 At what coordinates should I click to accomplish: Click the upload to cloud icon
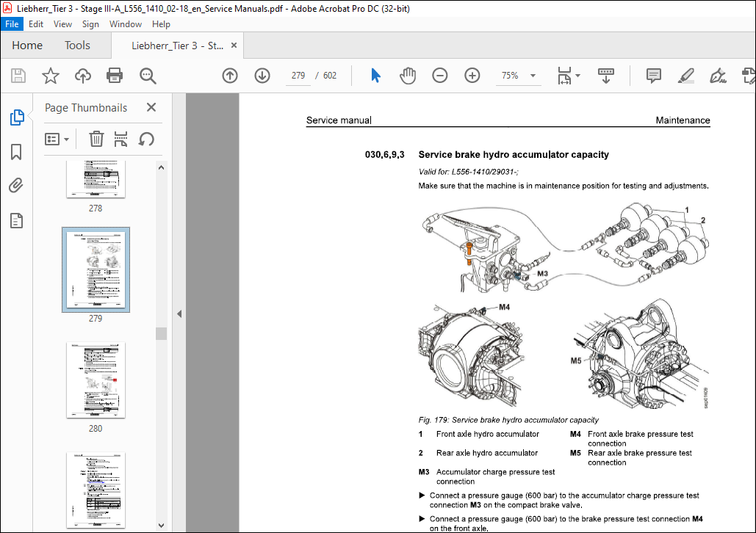82,76
